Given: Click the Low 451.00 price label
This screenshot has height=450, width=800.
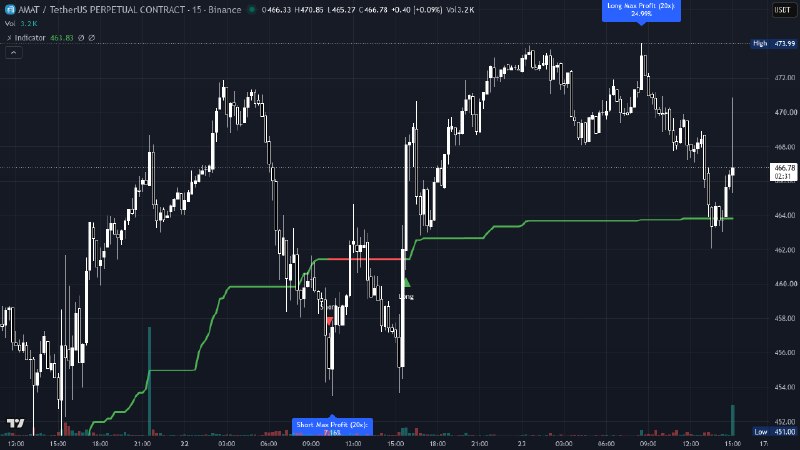Looking at the screenshot, I should [774, 432].
